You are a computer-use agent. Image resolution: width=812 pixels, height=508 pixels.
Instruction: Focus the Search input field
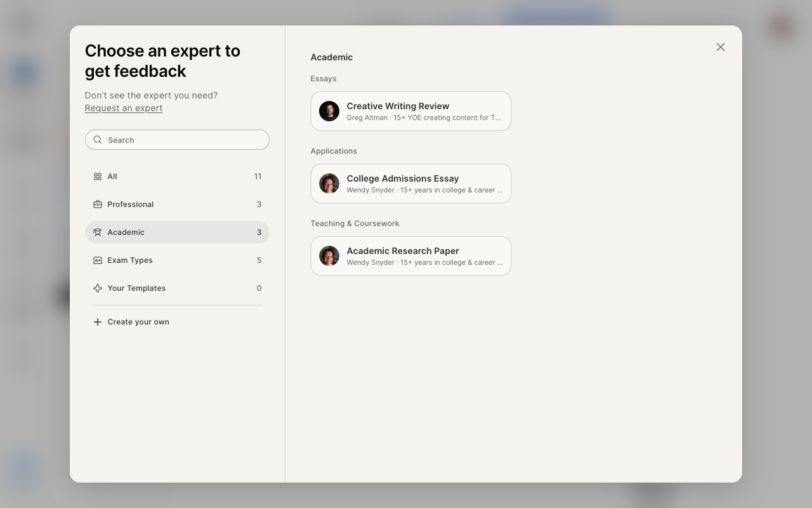coord(177,140)
